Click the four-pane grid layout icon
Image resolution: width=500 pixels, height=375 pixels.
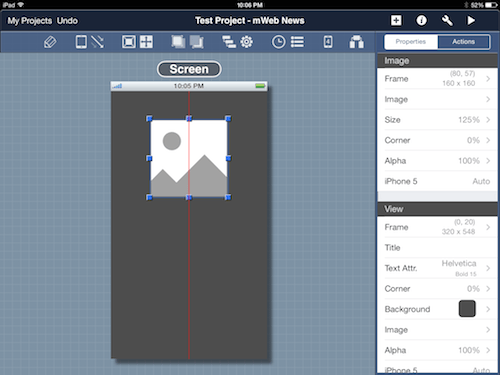pos(146,42)
